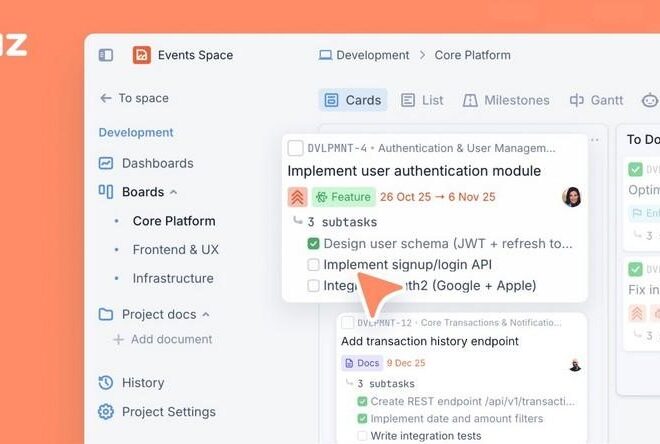This screenshot has height=444, width=660.
Task: Click the Events Space workspace name
Action: (x=195, y=55)
